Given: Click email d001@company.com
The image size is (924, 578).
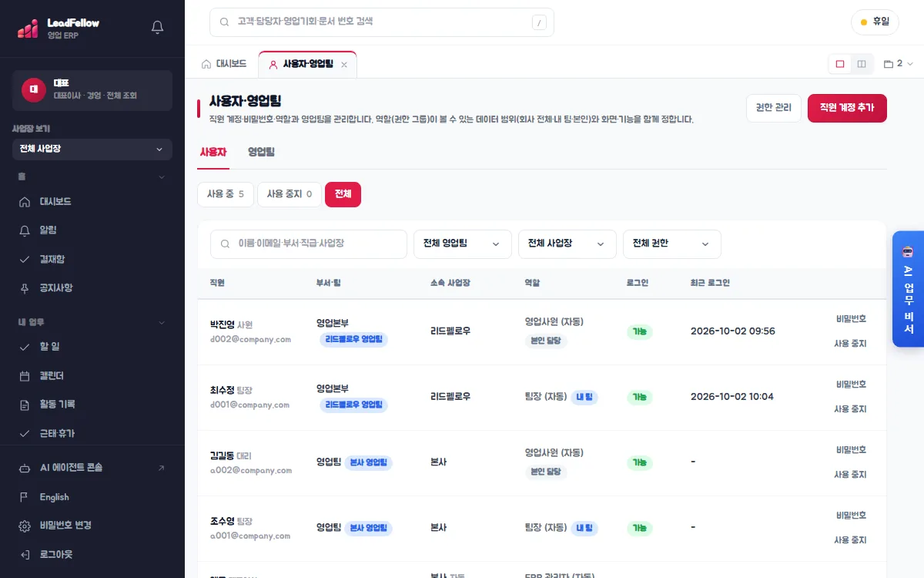Looking at the screenshot, I should pyautogui.click(x=249, y=405).
